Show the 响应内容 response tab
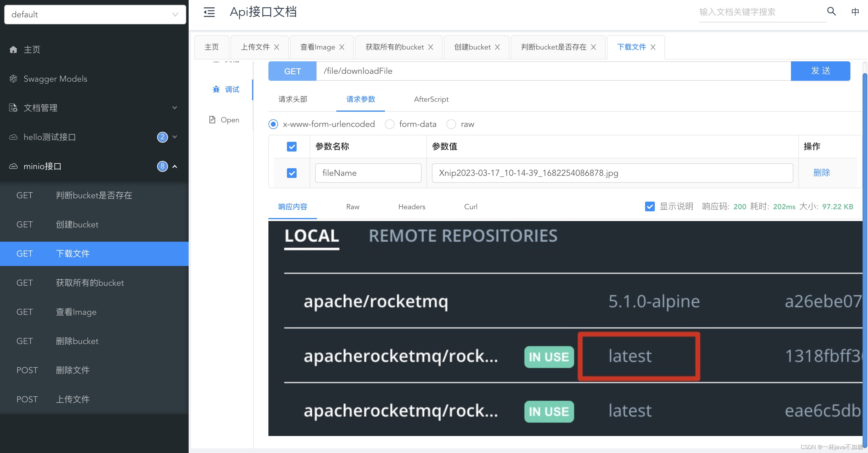Image resolution: width=868 pixels, height=453 pixels. pos(292,207)
